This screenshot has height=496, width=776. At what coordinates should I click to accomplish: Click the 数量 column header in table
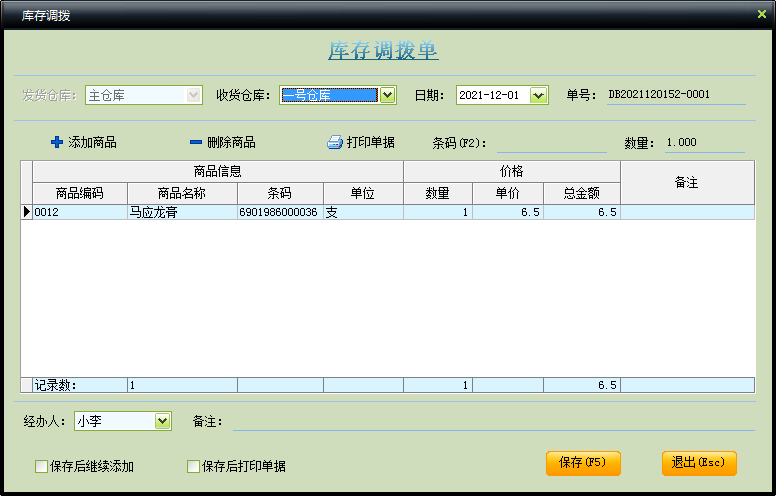[x=438, y=193]
